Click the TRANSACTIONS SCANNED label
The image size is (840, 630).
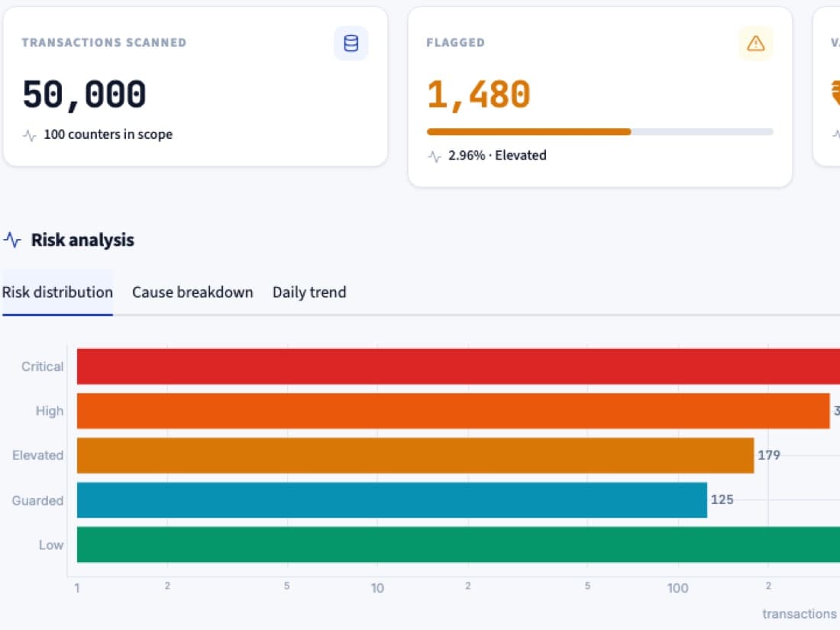pos(104,42)
